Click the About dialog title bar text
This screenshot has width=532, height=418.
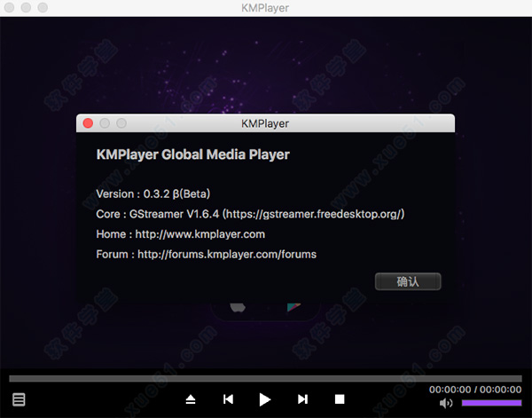[265, 123]
